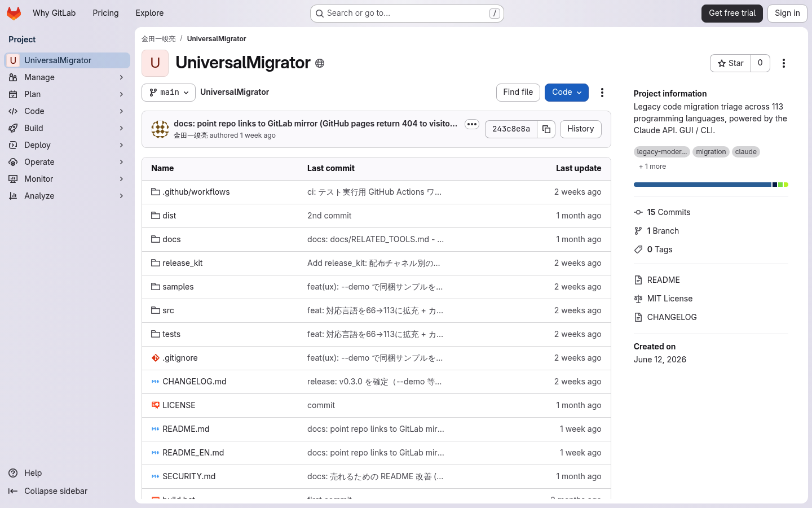Click the GitLab fox logo
This screenshot has height=508, width=812.
pos(14,13)
